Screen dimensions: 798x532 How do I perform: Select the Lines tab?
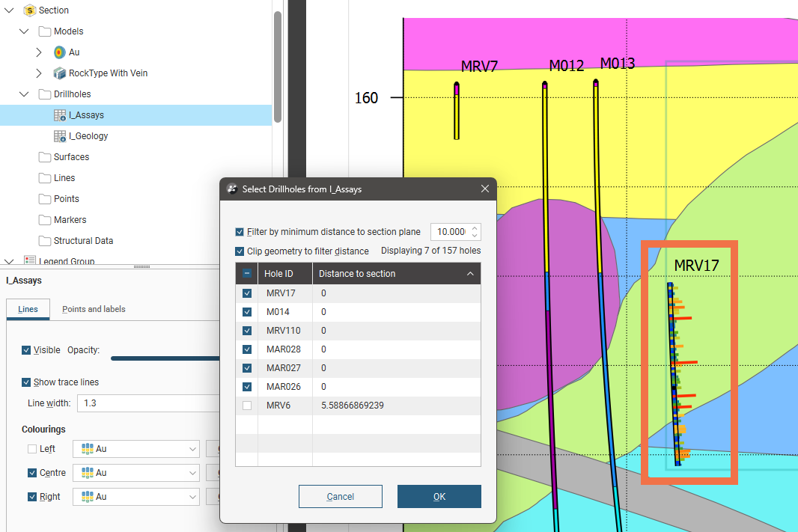(x=28, y=309)
